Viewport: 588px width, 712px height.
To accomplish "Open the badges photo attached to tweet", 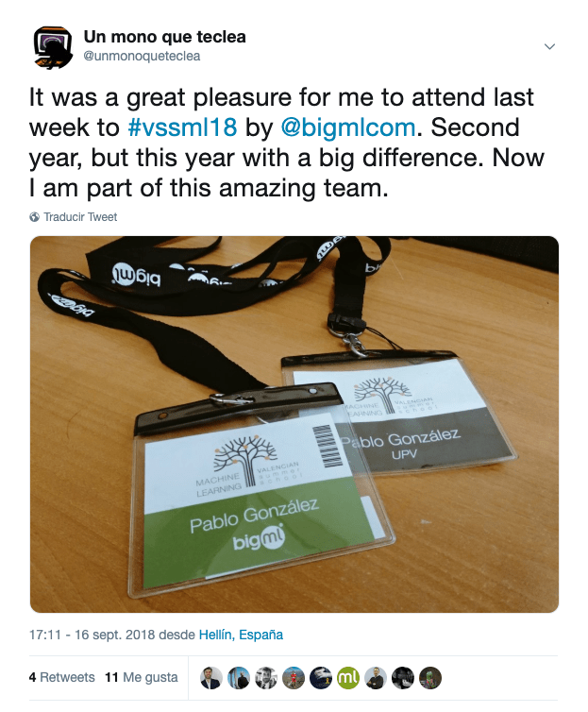I will [x=294, y=424].
